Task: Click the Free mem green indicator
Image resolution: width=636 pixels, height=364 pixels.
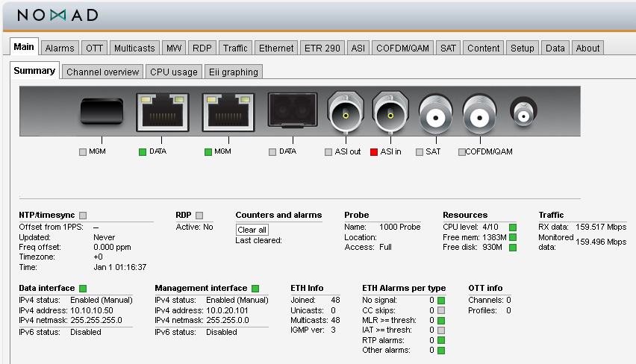Action: pos(513,237)
